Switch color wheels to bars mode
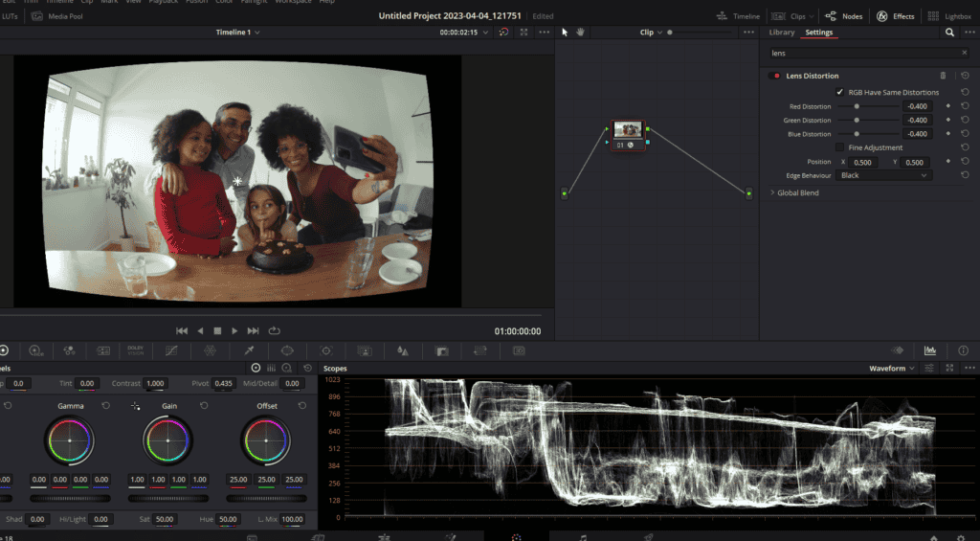980x541 pixels. (271, 368)
